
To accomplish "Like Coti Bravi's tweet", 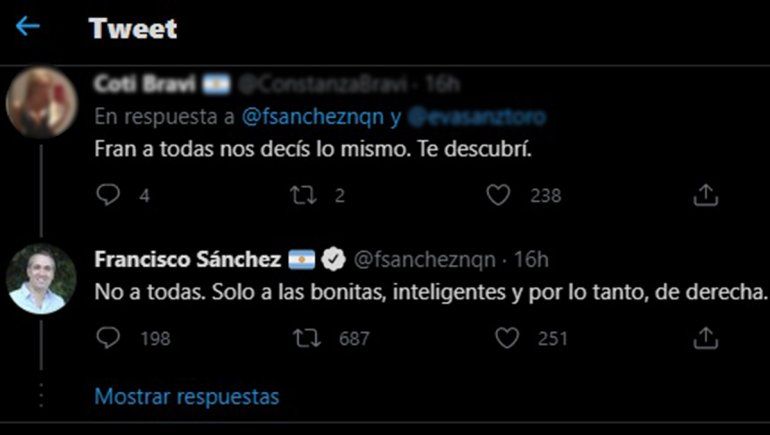I will pos(498,195).
